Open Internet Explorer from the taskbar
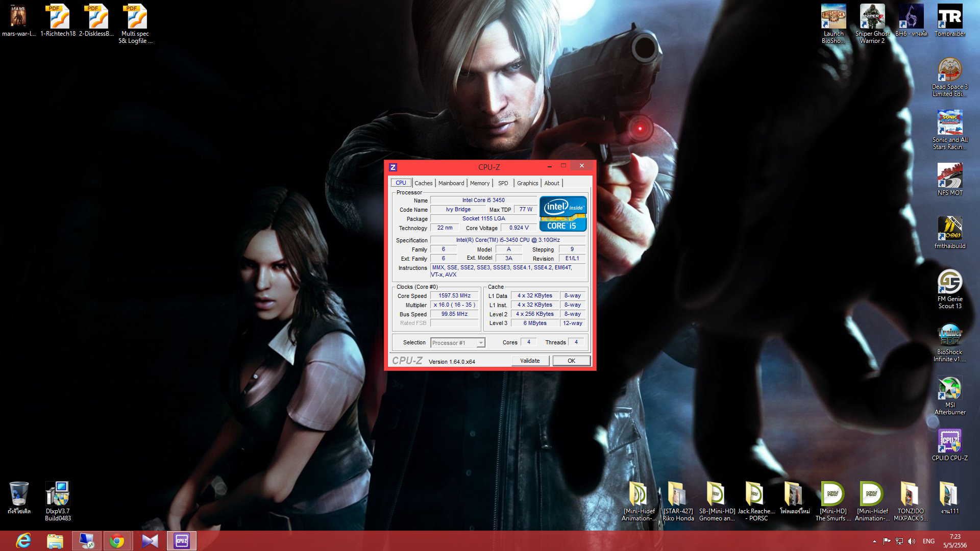 (x=23, y=541)
